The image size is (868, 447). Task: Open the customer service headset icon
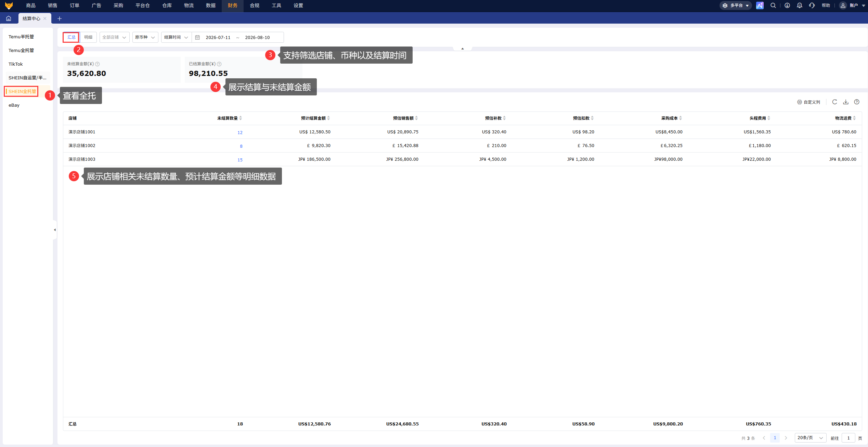click(x=812, y=5)
